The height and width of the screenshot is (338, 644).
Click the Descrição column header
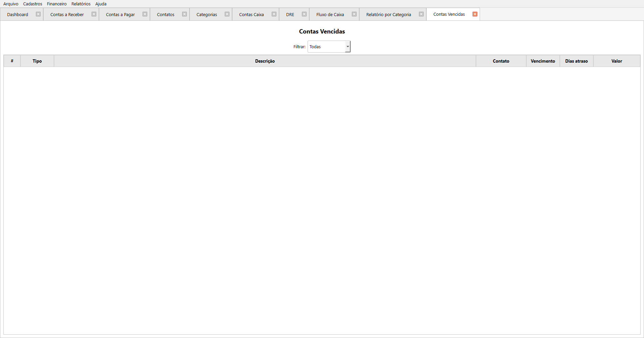pyautogui.click(x=265, y=61)
